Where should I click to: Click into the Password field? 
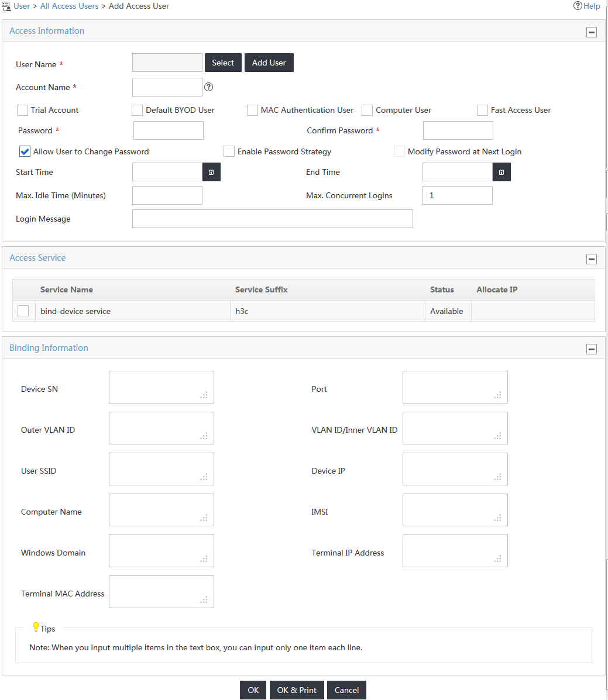pyautogui.click(x=169, y=130)
